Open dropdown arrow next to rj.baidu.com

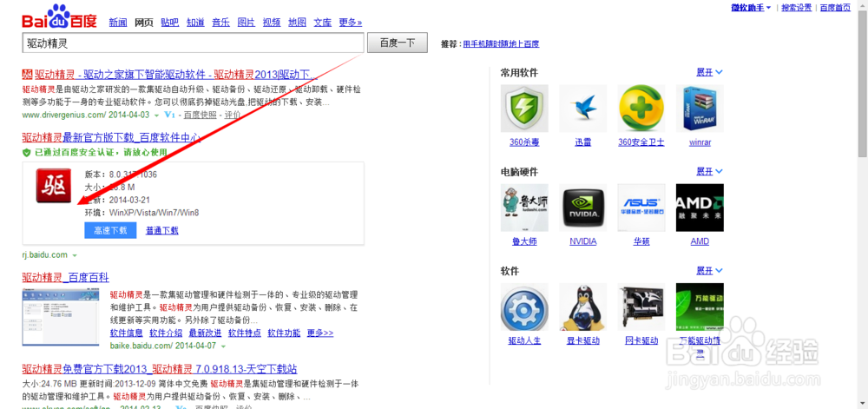(74, 255)
